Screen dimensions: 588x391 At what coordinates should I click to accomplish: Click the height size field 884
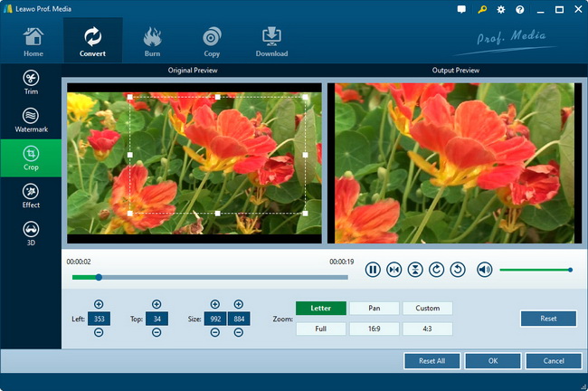point(239,319)
